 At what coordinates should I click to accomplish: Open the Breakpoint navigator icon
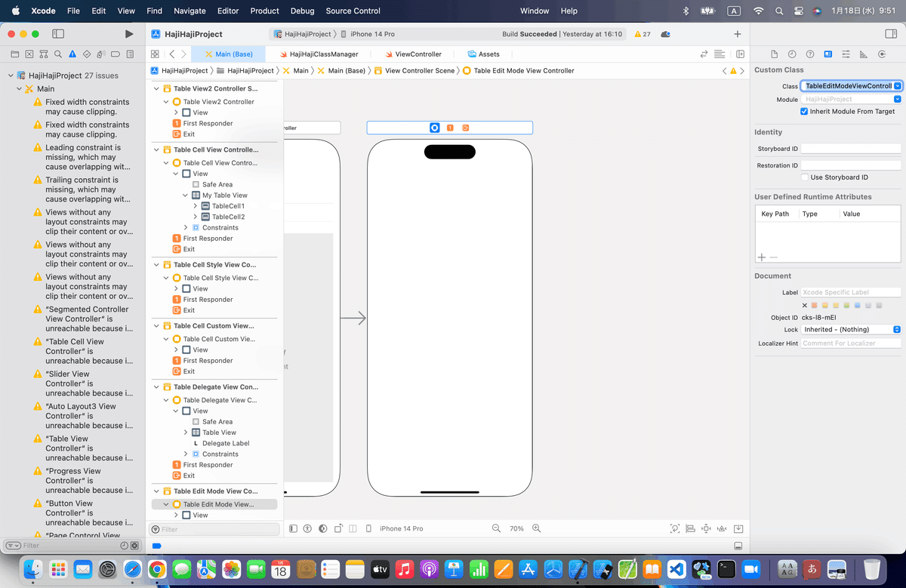[x=116, y=54]
